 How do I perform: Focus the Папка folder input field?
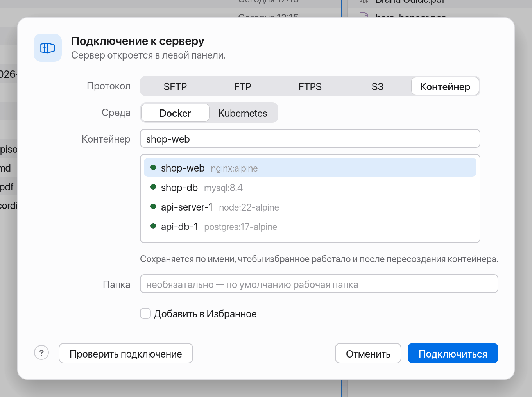pyautogui.click(x=319, y=284)
